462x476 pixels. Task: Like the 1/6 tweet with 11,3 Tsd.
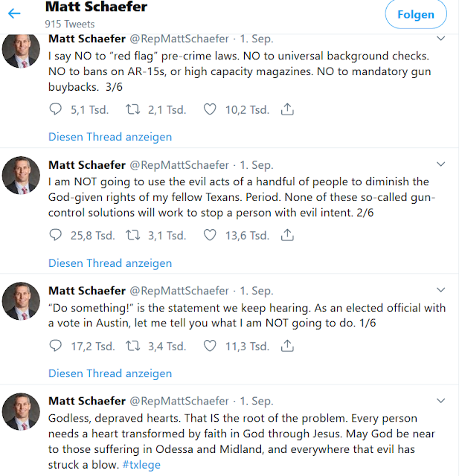[x=210, y=346]
